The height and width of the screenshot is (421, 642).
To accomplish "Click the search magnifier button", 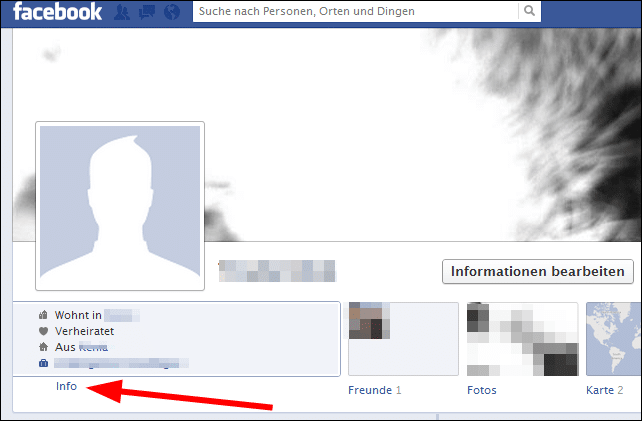I will [529, 11].
